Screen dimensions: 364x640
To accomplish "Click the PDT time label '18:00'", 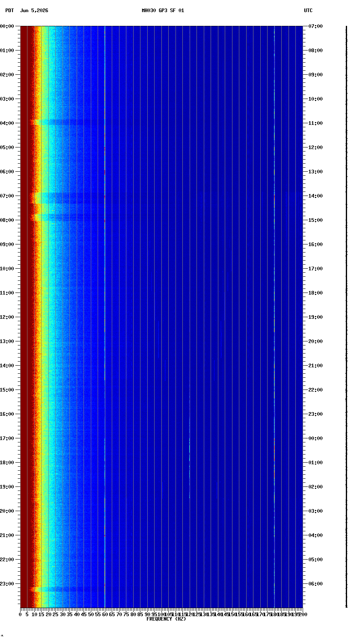I will pos(7,463).
